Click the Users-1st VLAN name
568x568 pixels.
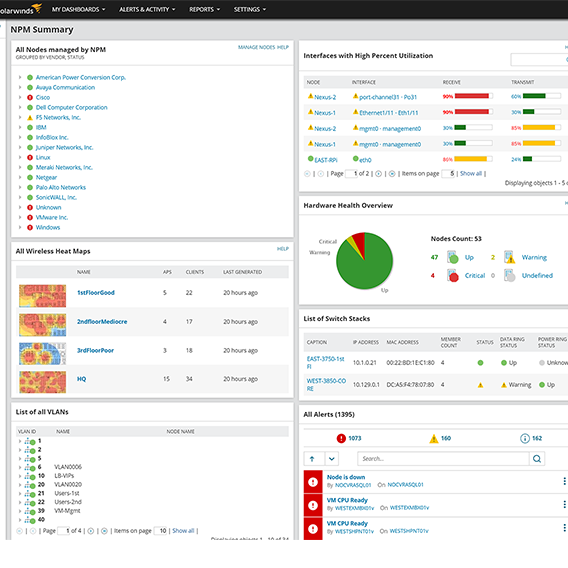(x=67, y=493)
